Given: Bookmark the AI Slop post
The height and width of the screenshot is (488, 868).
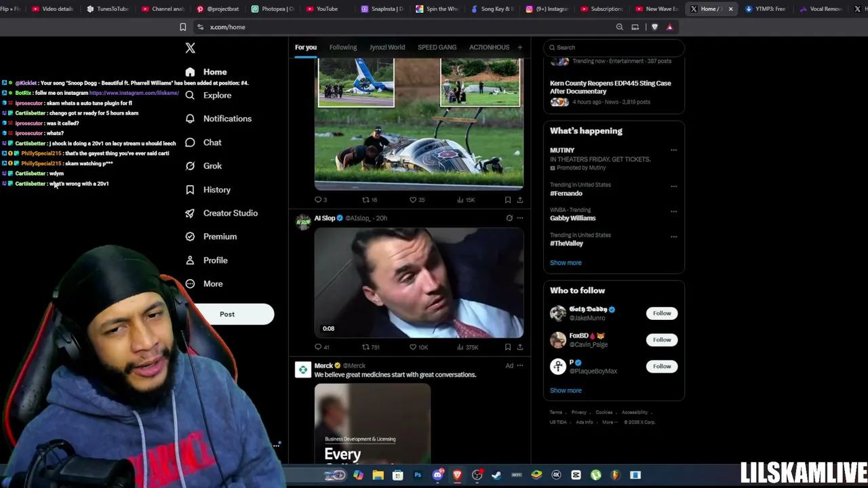Looking at the screenshot, I should click(508, 347).
